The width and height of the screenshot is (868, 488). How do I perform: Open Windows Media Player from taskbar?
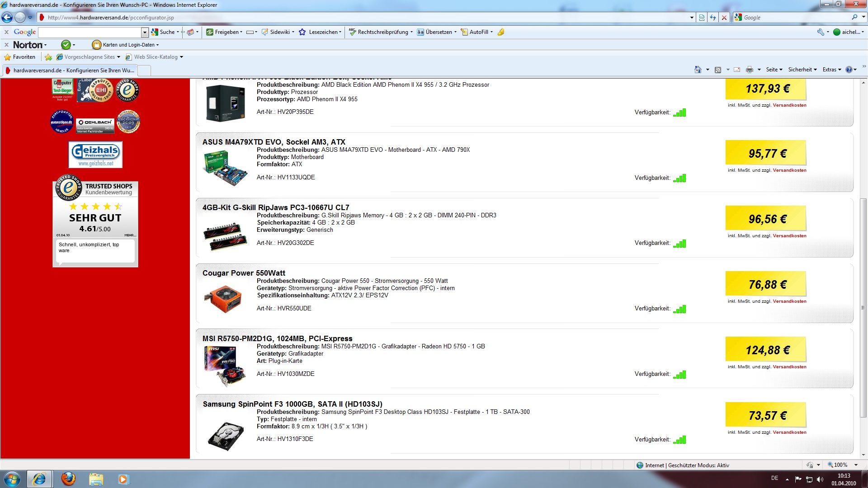click(x=123, y=479)
